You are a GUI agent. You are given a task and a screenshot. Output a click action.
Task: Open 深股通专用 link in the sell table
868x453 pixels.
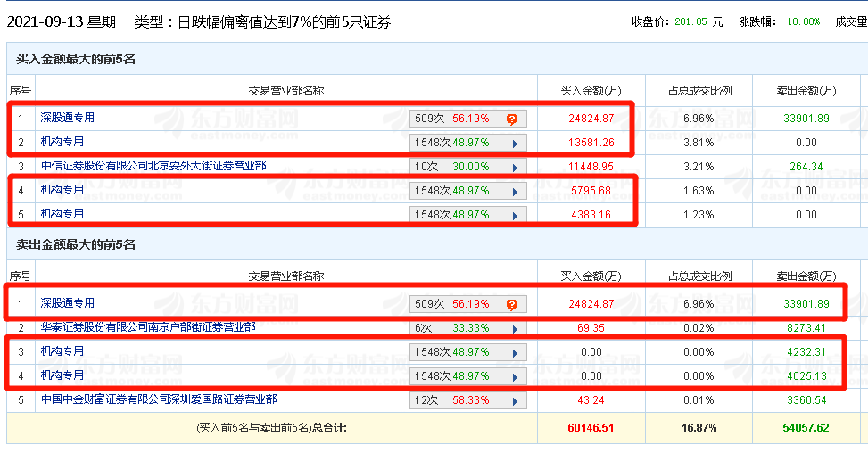[67, 304]
